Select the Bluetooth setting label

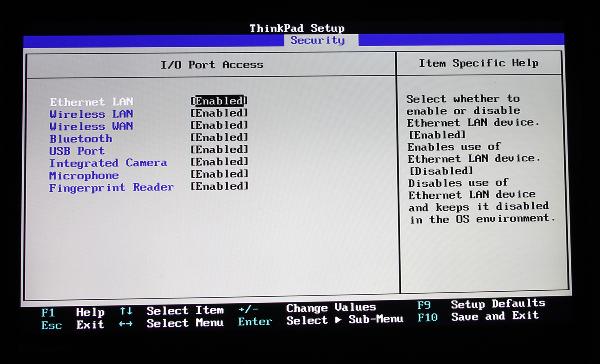81,139
